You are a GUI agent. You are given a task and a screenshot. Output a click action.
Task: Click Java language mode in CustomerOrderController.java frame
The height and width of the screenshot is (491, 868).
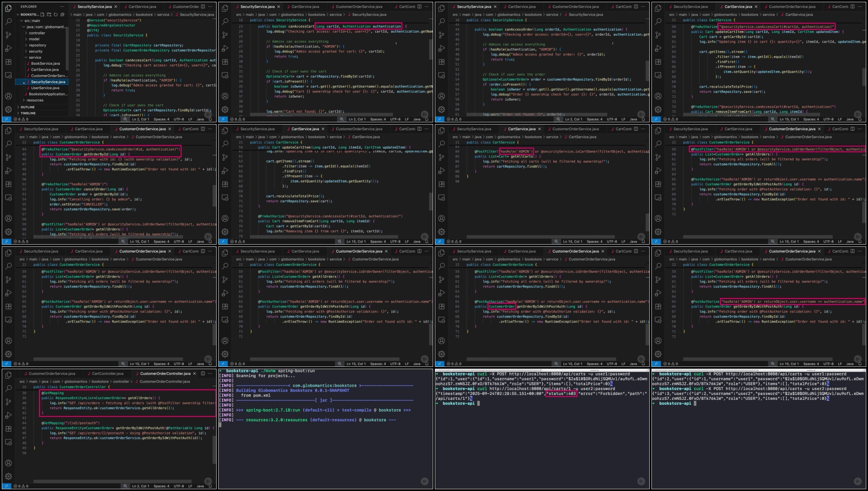coord(200,486)
